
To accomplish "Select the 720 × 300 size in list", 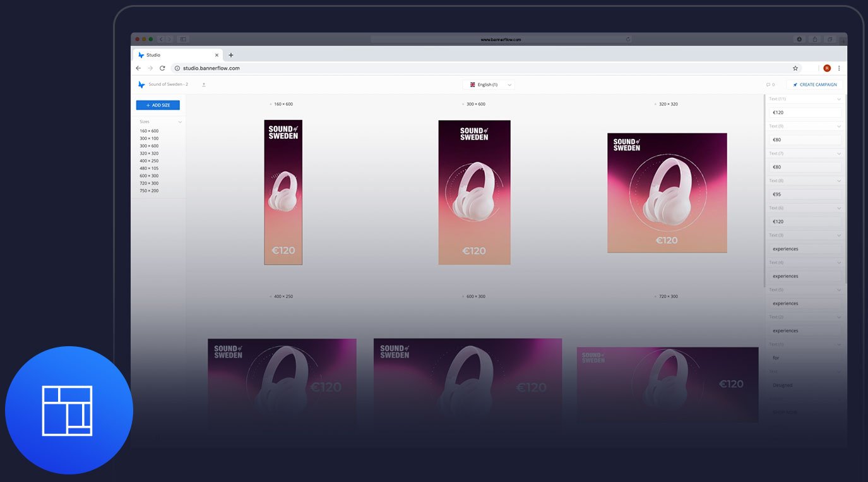I will click(149, 183).
